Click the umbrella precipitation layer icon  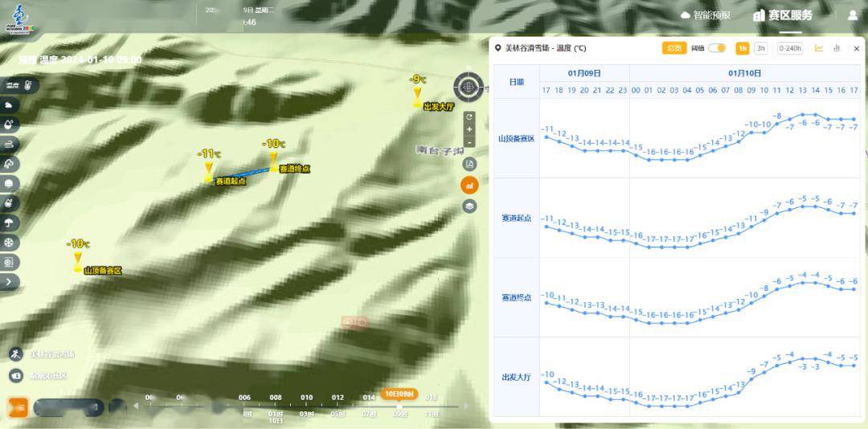pyautogui.click(x=10, y=223)
